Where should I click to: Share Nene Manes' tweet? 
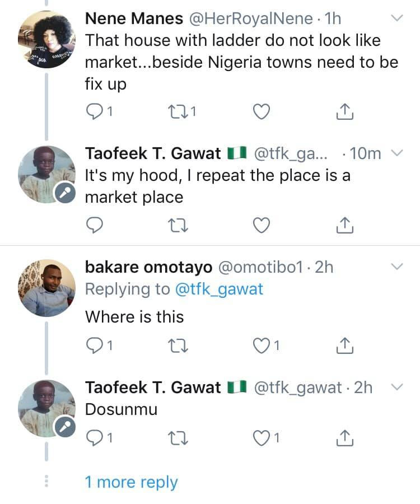(345, 112)
